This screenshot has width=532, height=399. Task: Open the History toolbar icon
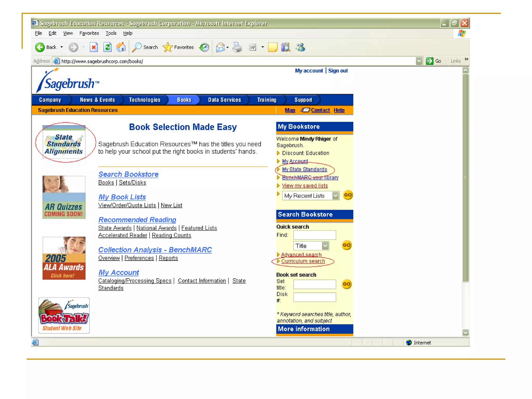[x=204, y=47]
